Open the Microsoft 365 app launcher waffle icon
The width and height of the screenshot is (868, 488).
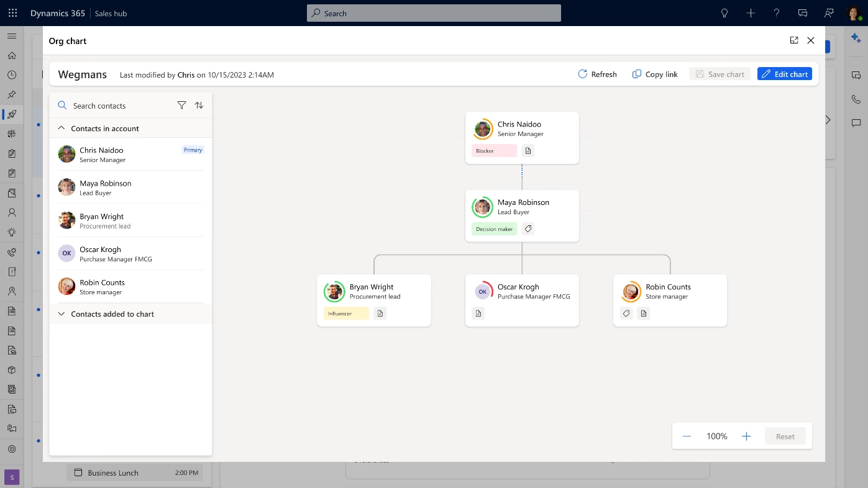[12, 13]
